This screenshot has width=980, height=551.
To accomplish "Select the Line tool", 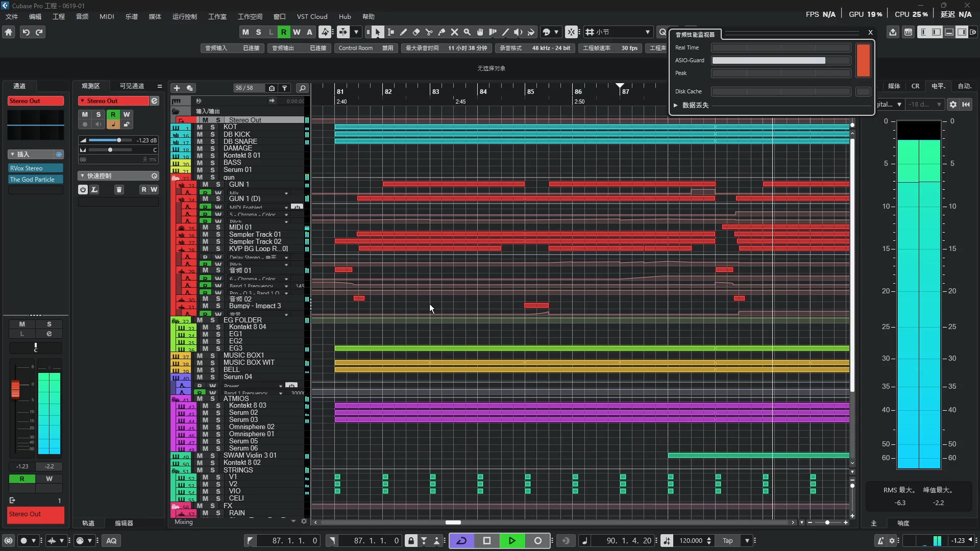I will click(505, 32).
